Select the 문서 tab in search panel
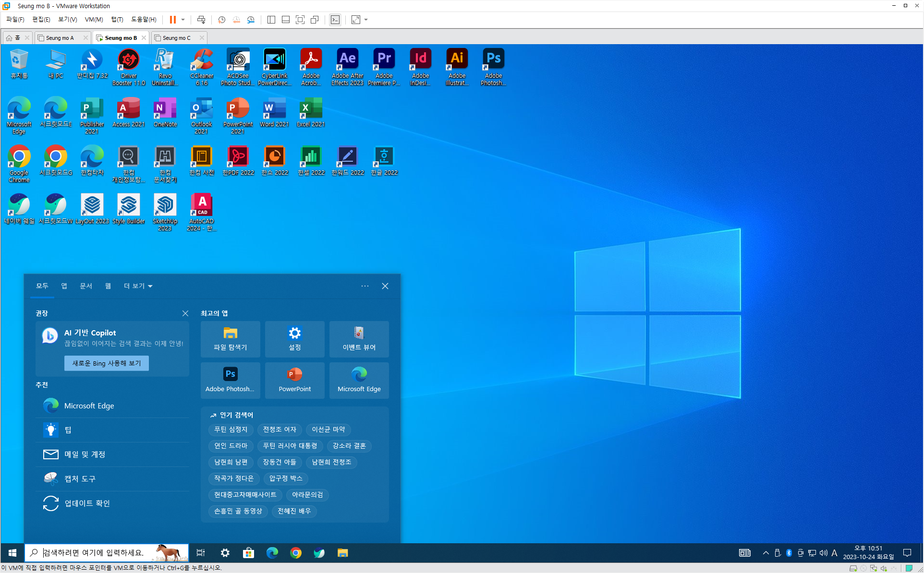 coord(86,286)
